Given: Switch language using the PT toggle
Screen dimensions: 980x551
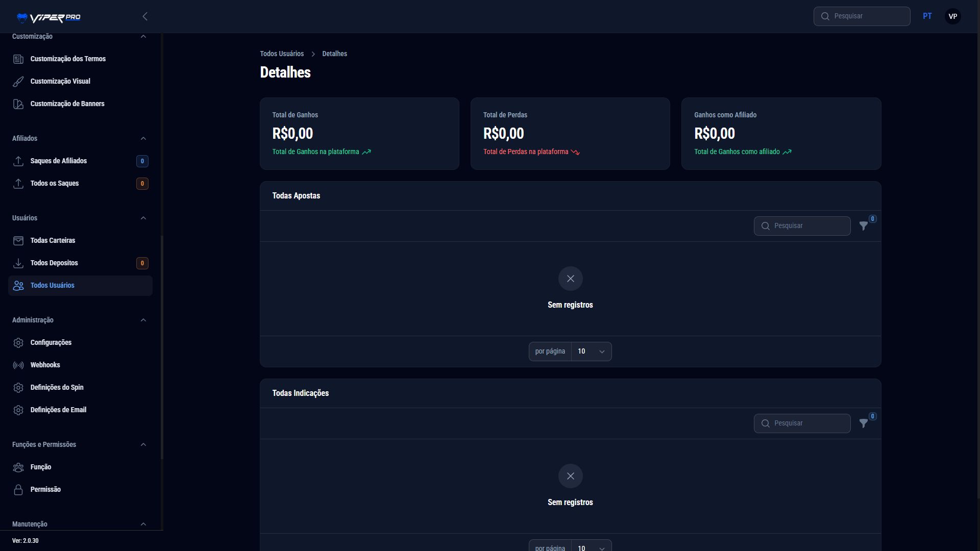Looking at the screenshot, I should (927, 16).
